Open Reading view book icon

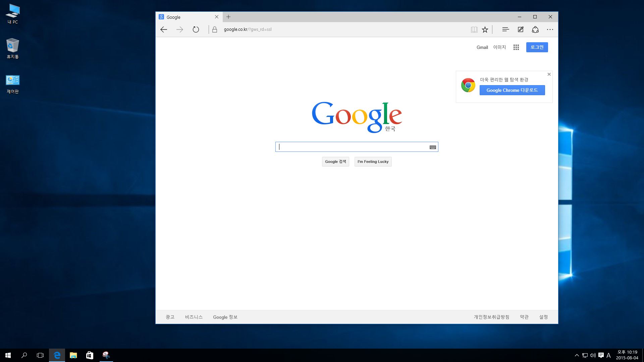(474, 29)
